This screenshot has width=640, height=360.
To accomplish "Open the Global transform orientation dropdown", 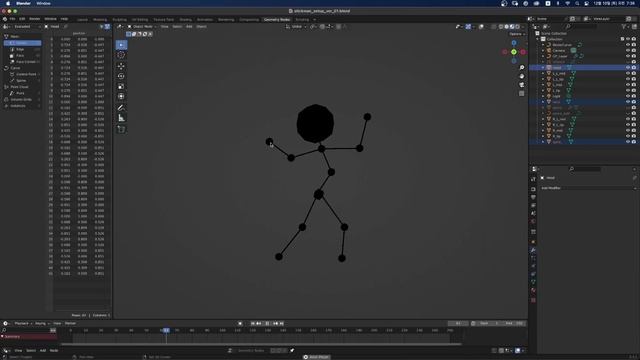I will click(296, 27).
